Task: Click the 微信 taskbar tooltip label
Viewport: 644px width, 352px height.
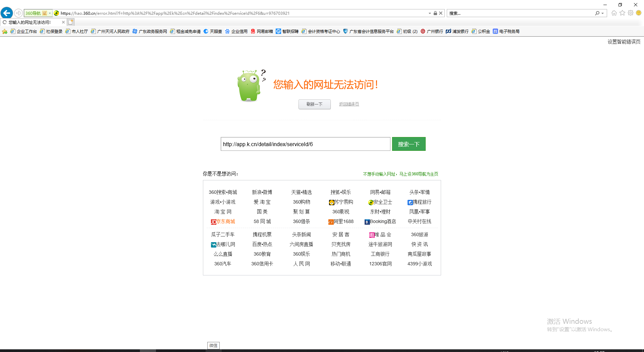Action: [x=213, y=345]
